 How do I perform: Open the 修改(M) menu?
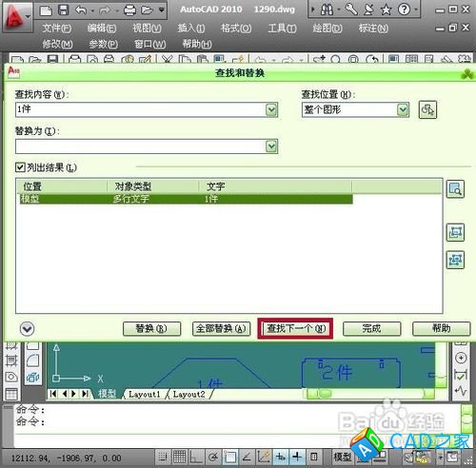tap(57, 44)
